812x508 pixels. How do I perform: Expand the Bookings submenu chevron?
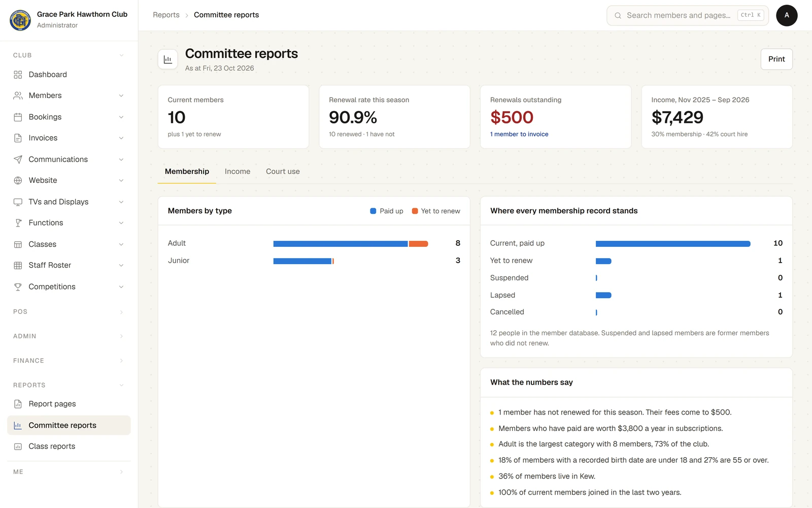[121, 117]
